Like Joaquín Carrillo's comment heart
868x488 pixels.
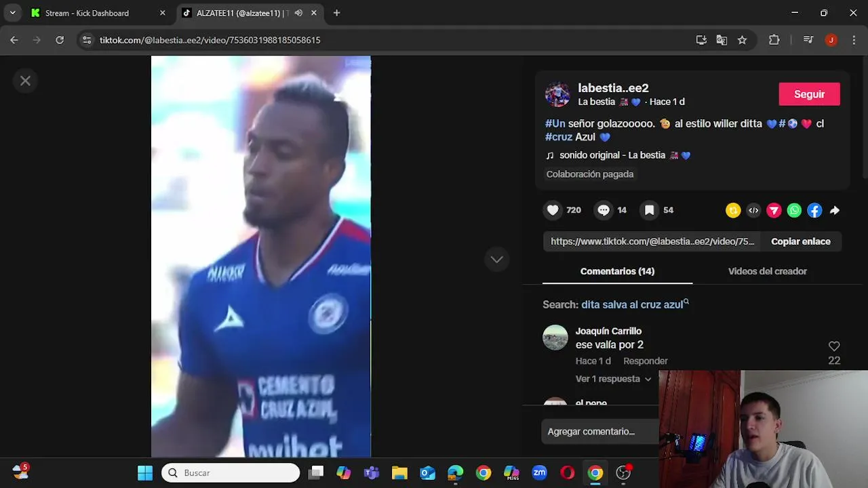pyautogui.click(x=834, y=346)
